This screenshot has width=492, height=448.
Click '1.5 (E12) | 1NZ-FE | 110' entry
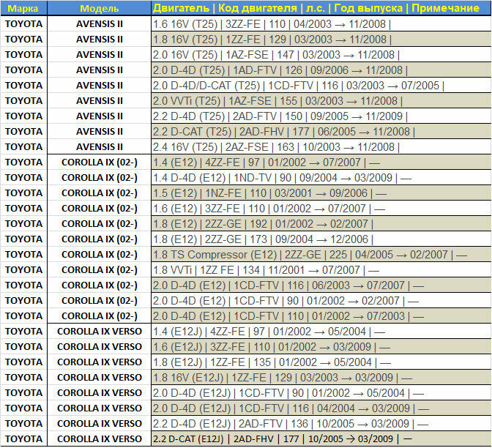(321, 193)
